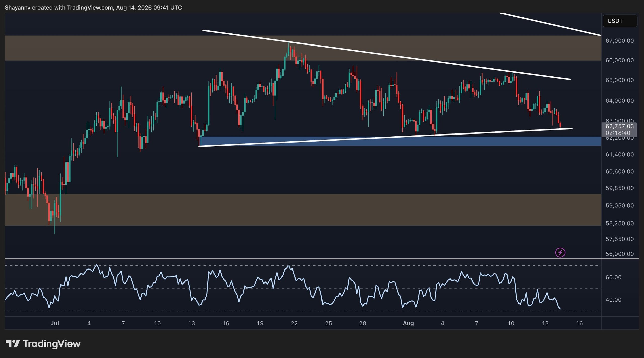Select the 65,000.00 price level label
The height and width of the screenshot is (358, 644).
pos(619,80)
